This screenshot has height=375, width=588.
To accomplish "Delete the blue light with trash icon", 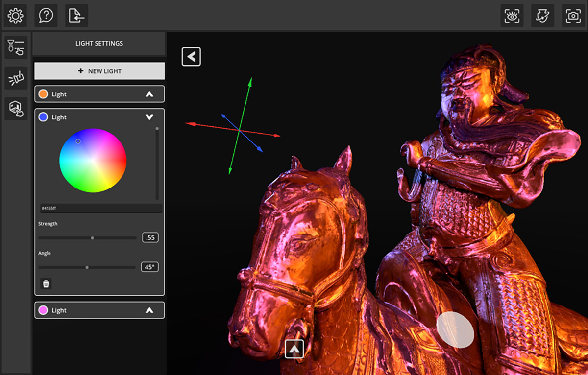I will pos(46,283).
